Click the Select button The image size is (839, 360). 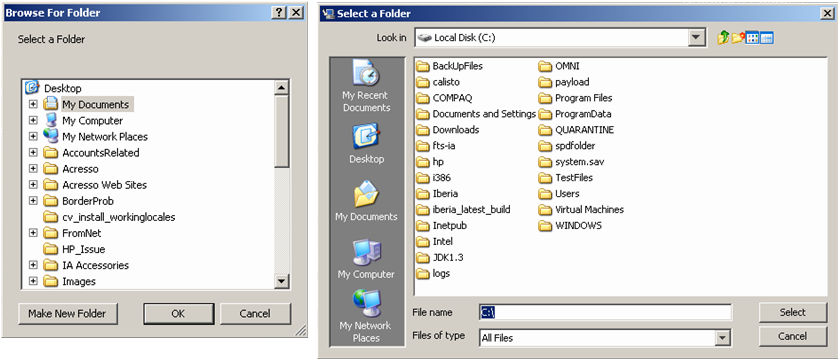[792, 312]
